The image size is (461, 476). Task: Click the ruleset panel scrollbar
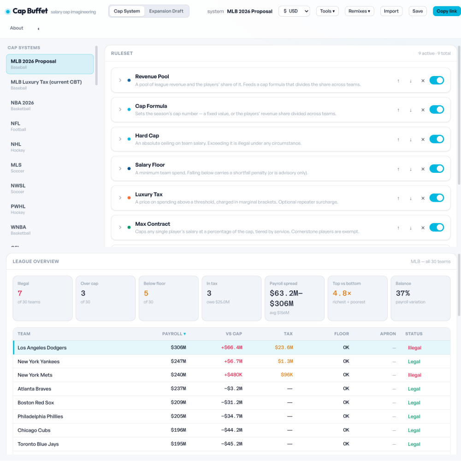tap(459, 115)
